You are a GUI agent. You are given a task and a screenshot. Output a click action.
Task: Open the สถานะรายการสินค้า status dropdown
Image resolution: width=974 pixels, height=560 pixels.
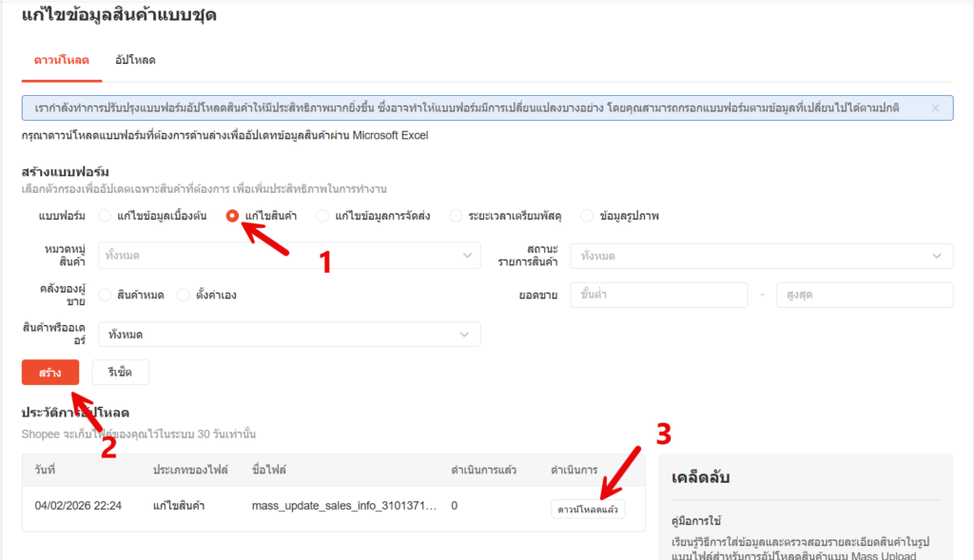point(761,256)
